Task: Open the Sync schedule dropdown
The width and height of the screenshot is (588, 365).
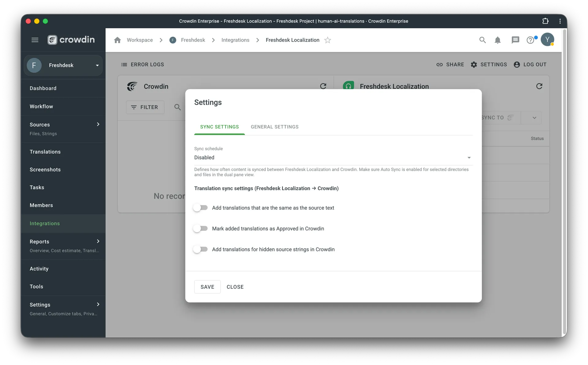Action: click(469, 158)
